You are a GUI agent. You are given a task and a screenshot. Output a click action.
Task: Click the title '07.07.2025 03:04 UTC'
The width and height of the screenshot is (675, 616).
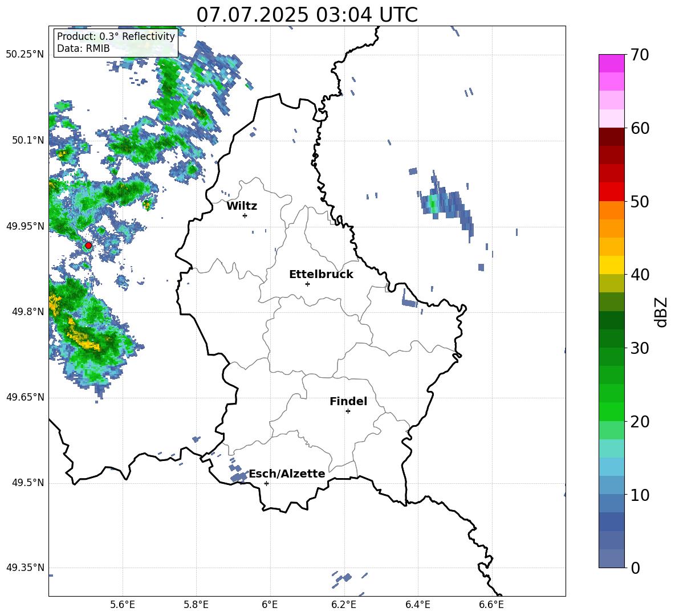[x=307, y=15]
